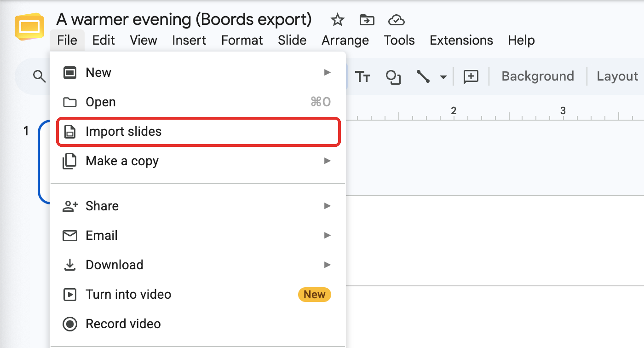Screen dimensions: 644x348
Task: Rename the presentation title
Action: click(x=184, y=19)
